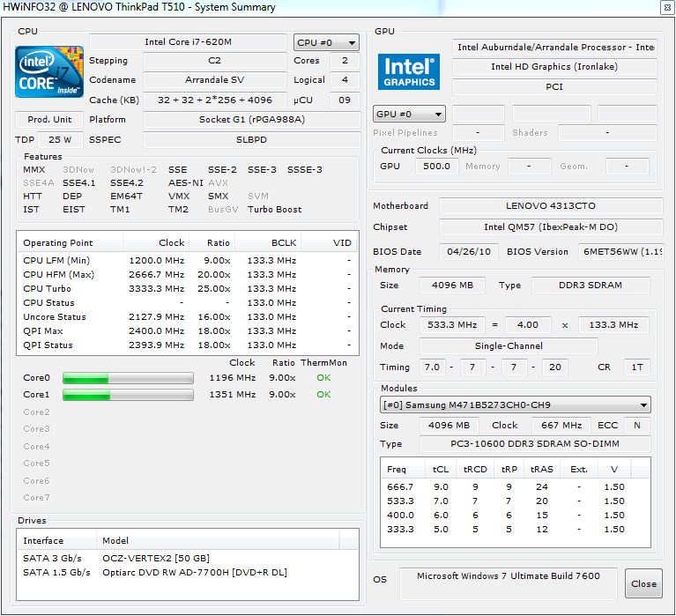Click the SLBPD SSPEC field
This screenshot has height=616, width=676.
(x=252, y=139)
